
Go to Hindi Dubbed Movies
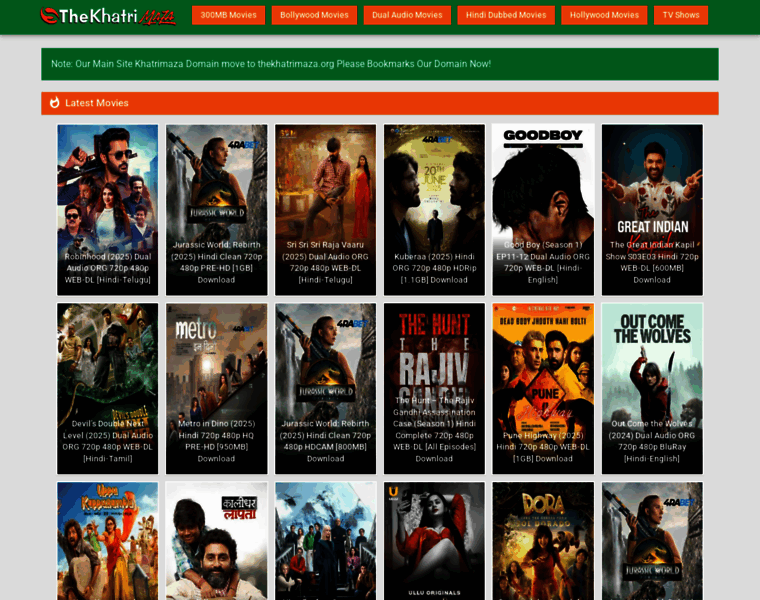click(506, 15)
